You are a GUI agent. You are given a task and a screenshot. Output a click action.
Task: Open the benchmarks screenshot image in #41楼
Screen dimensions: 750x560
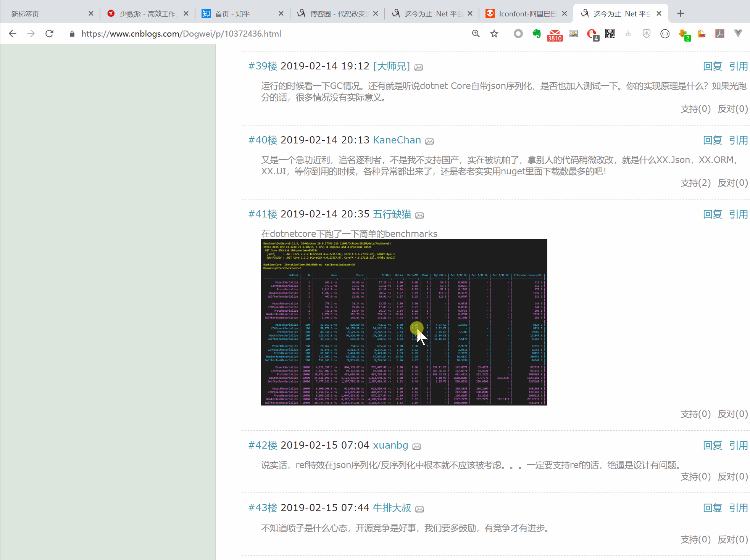pos(404,322)
